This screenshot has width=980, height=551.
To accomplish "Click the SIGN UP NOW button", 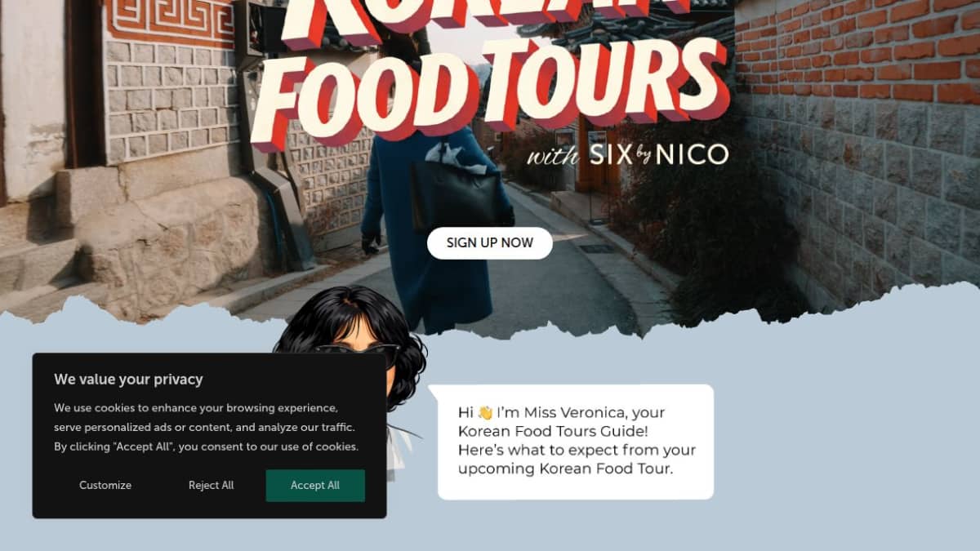I will [490, 243].
